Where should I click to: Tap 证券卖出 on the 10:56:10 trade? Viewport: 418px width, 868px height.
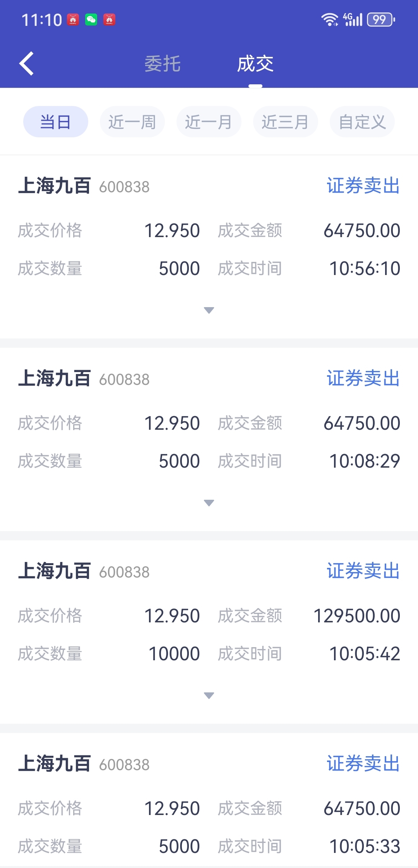(363, 186)
